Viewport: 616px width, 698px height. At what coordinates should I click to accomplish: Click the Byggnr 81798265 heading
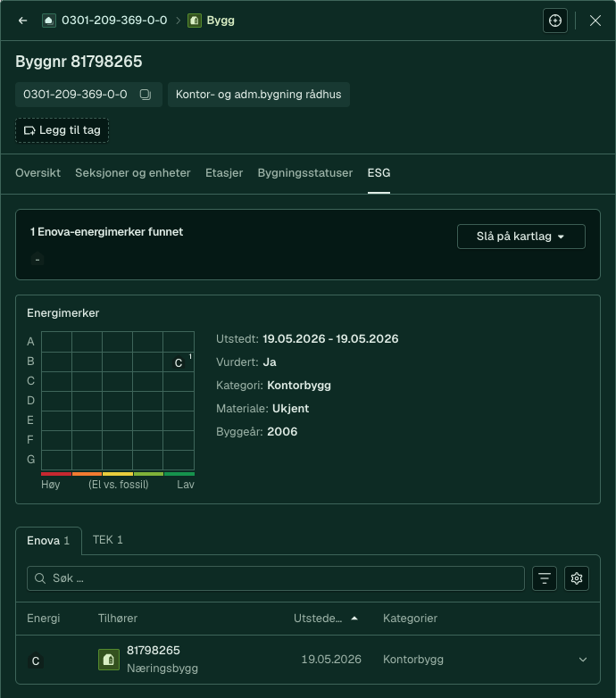[x=79, y=62]
